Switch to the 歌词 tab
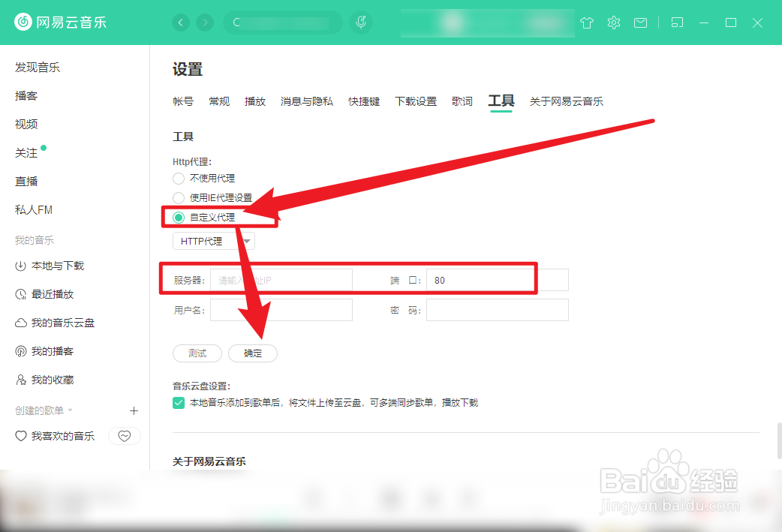This screenshot has height=532, width=782. pyautogui.click(x=462, y=102)
